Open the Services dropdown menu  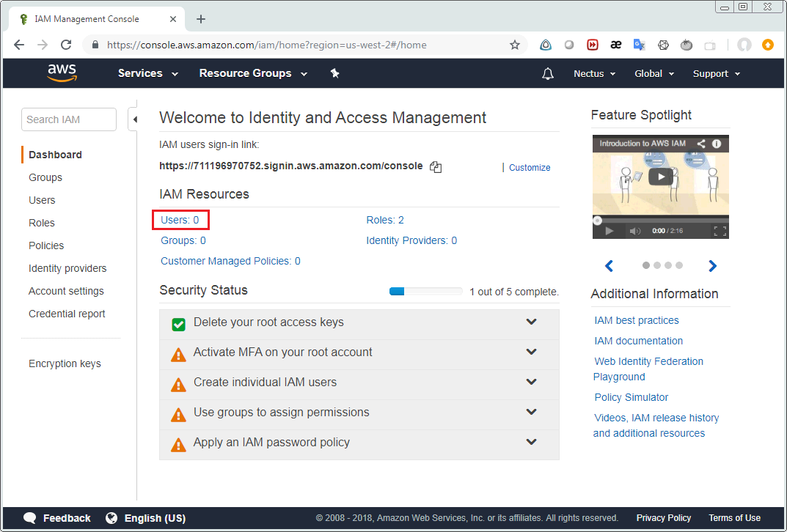pos(148,73)
